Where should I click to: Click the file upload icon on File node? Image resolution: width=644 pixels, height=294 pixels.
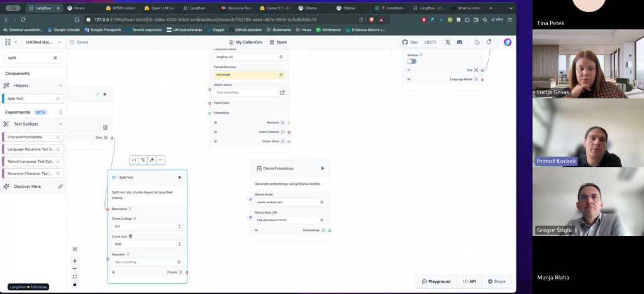[105, 128]
